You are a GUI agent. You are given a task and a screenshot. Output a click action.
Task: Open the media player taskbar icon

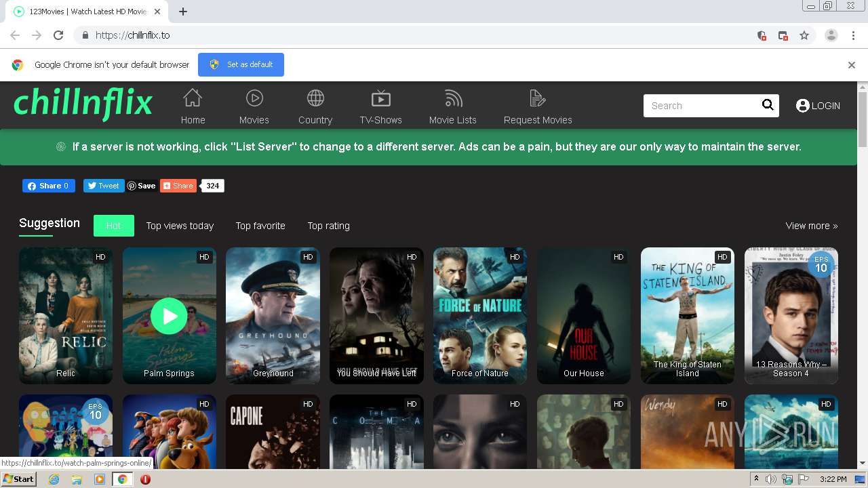100,479
